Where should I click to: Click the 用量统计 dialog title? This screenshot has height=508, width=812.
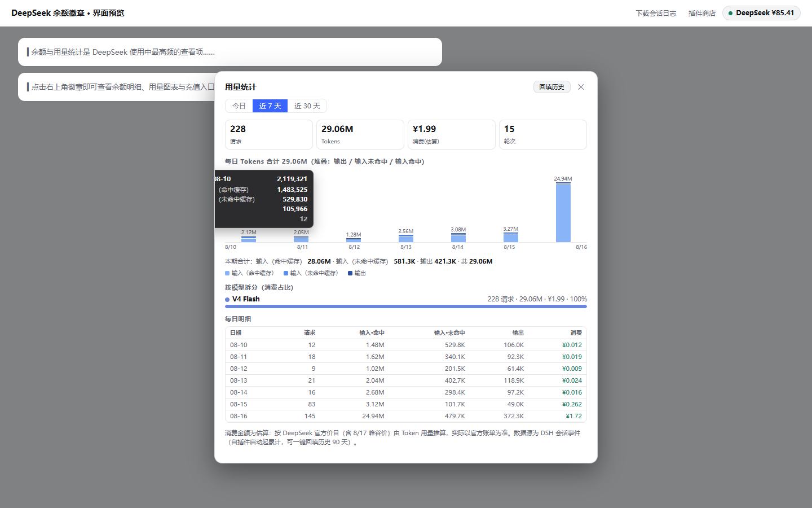pos(241,87)
